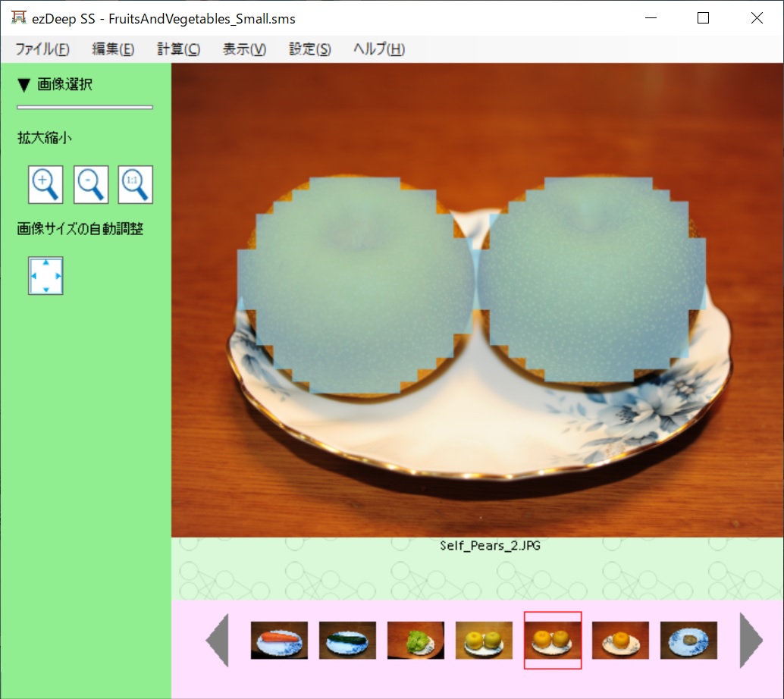The height and width of the screenshot is (699, 784).
Task: Open the 設定(S) menu
Action: (x=309, y=49)
